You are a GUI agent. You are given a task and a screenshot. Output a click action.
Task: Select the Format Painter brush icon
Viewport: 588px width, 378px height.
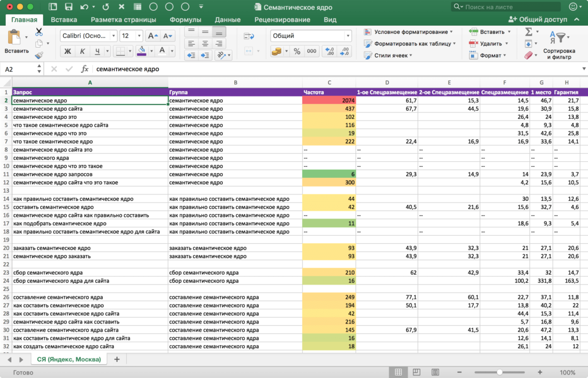[39, 56]
